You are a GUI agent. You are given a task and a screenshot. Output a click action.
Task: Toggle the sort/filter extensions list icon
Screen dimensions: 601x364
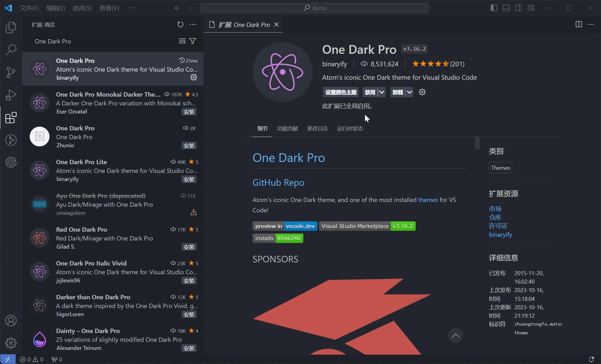(x=193, y=41)
